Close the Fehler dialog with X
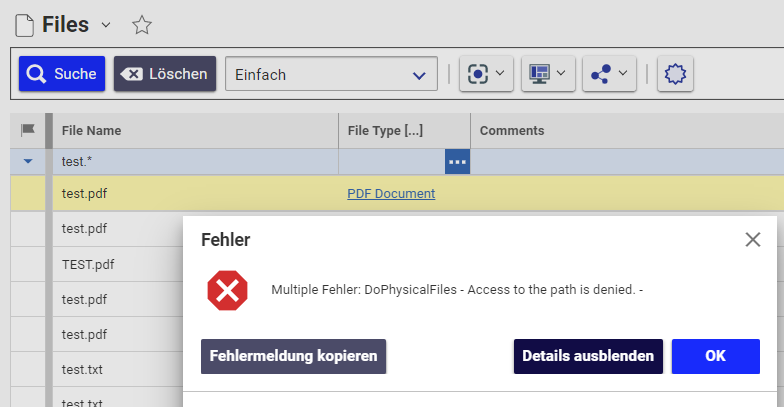784x407 pixels. coord(753,239)
